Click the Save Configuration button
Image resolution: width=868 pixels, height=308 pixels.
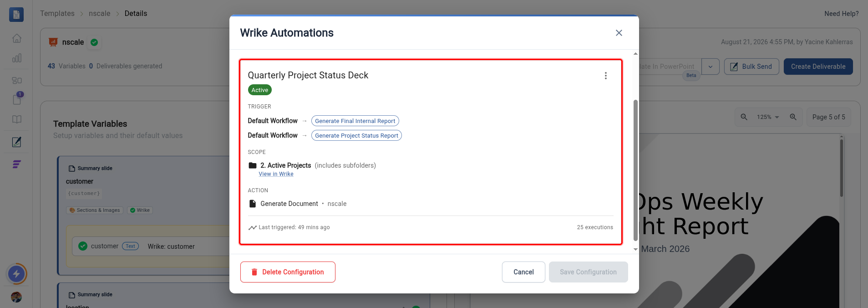point(588,272)
